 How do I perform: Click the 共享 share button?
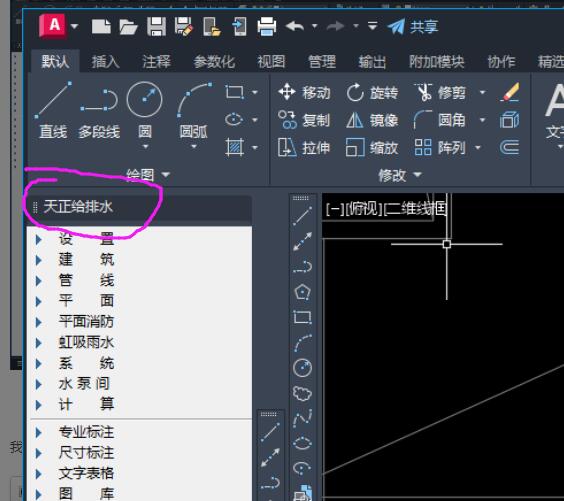tap(413, 27)
